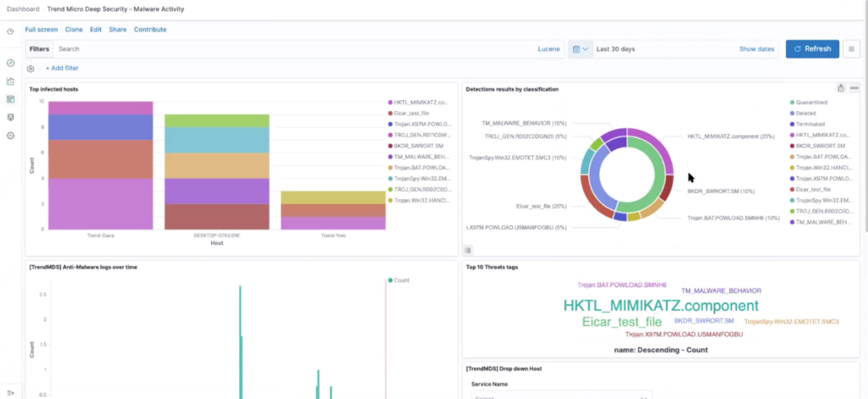Open the calendar quick time range dropdown
This screenshot has height=399, width=868.
[x=579, y=49]
